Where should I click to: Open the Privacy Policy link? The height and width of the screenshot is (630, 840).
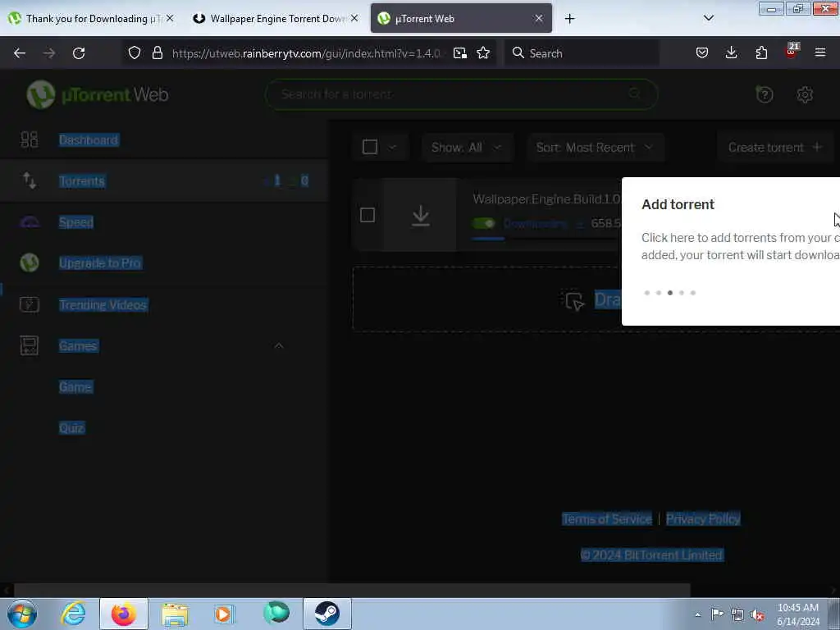703,518
